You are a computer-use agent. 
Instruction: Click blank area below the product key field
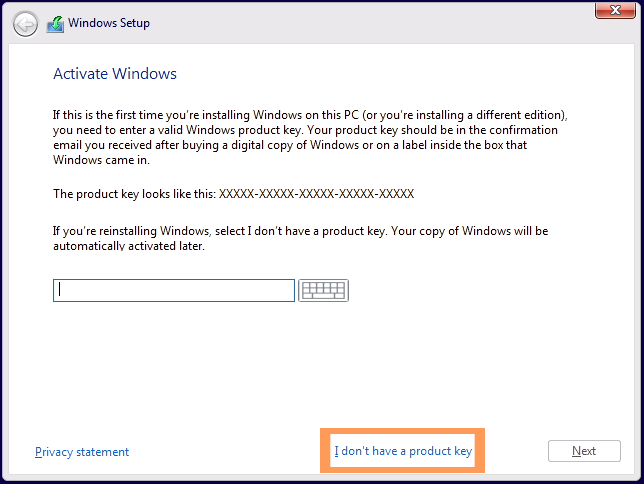[300, 370]
